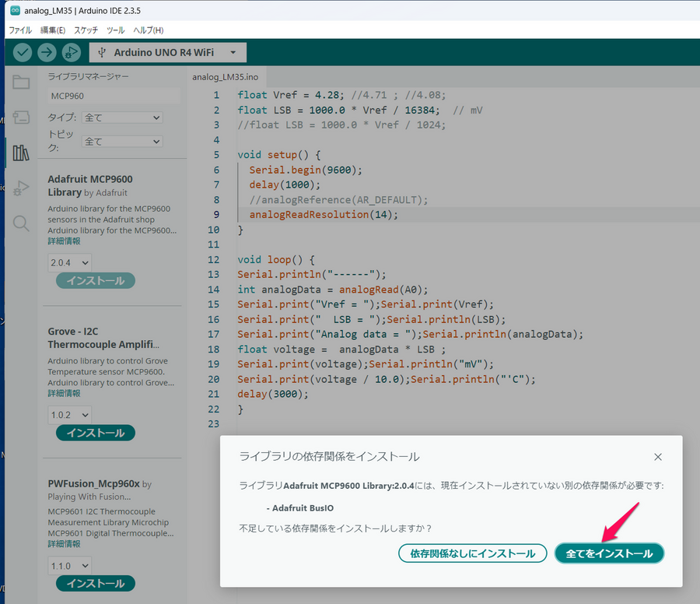Click the Grove - I2C Thermocouple Amplifi... title
This screenshot has width=700, height=604.
(103, 338)
